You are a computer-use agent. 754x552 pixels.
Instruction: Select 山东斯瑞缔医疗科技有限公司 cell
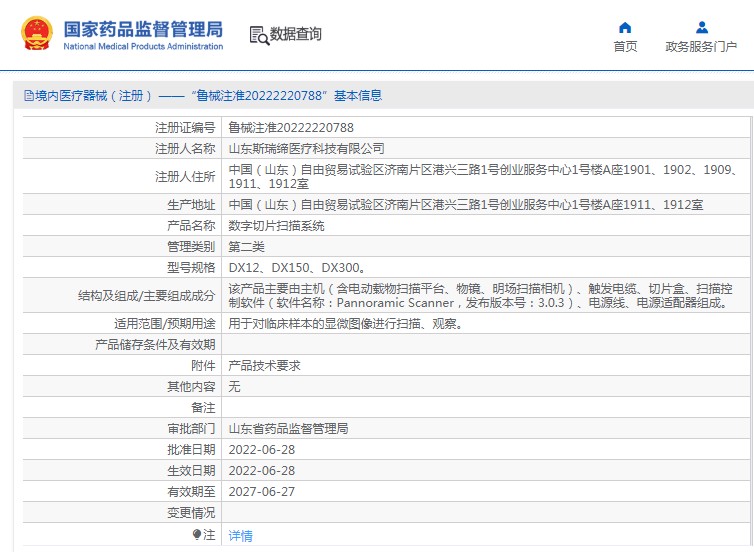point(306,149)
